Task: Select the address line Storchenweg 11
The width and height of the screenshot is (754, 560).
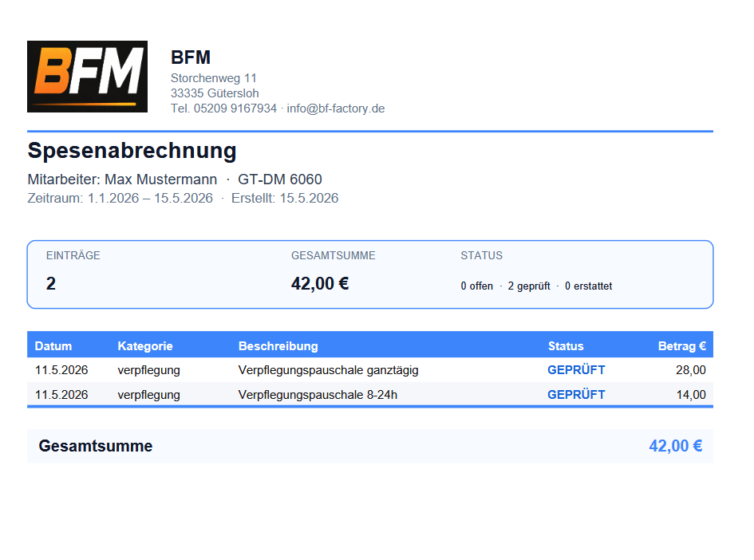Action: pos(214,78)
